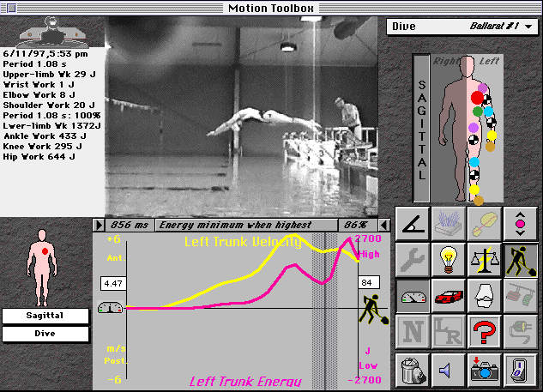This screenshot has width=543, height=392.
Task: Open the scales balance tool
Action: point(484,259)
